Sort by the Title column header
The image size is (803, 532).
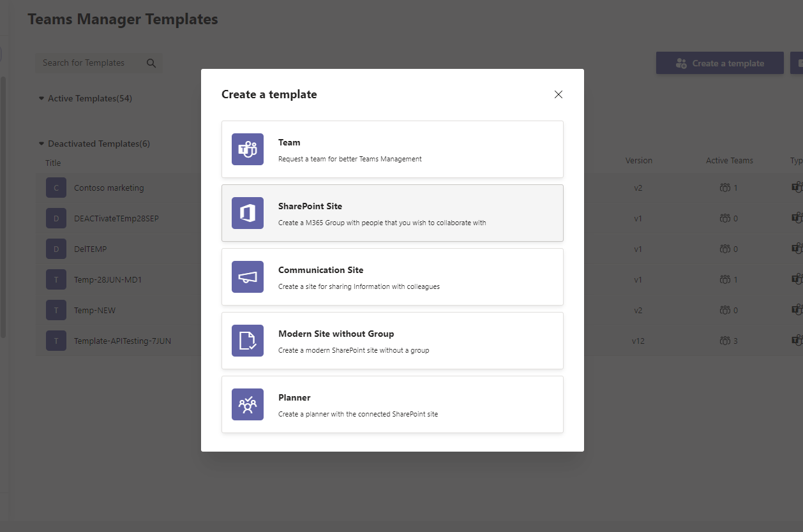tap(53, 163)
